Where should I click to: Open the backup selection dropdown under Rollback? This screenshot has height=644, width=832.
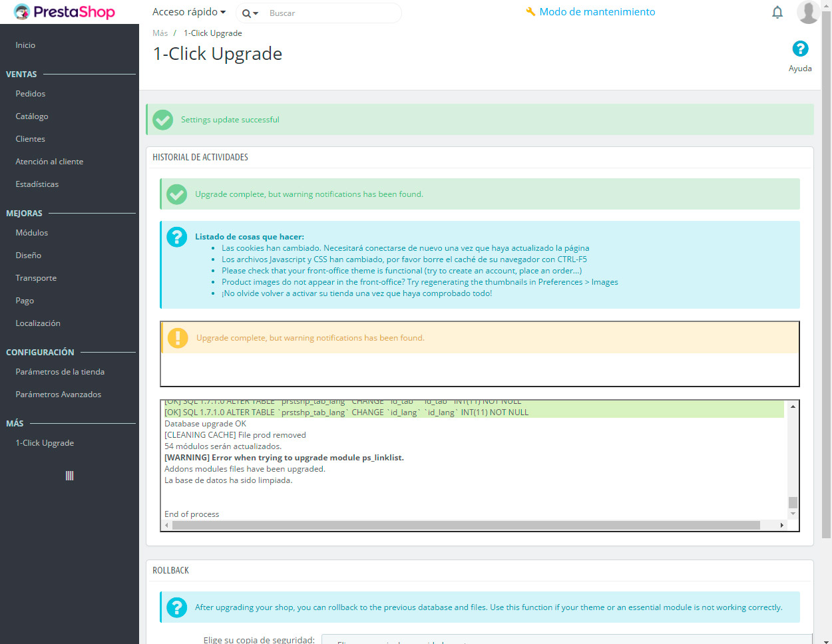(566, 639)
